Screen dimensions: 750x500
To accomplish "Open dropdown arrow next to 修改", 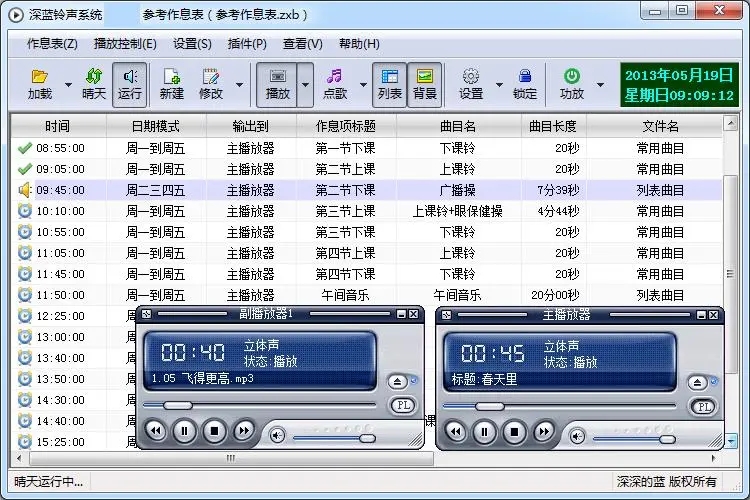I will click(240, 85).
